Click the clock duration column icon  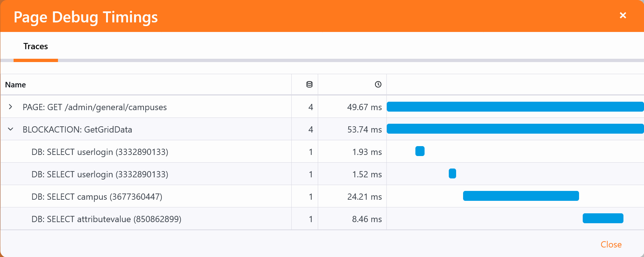click(x=378, y=84)
